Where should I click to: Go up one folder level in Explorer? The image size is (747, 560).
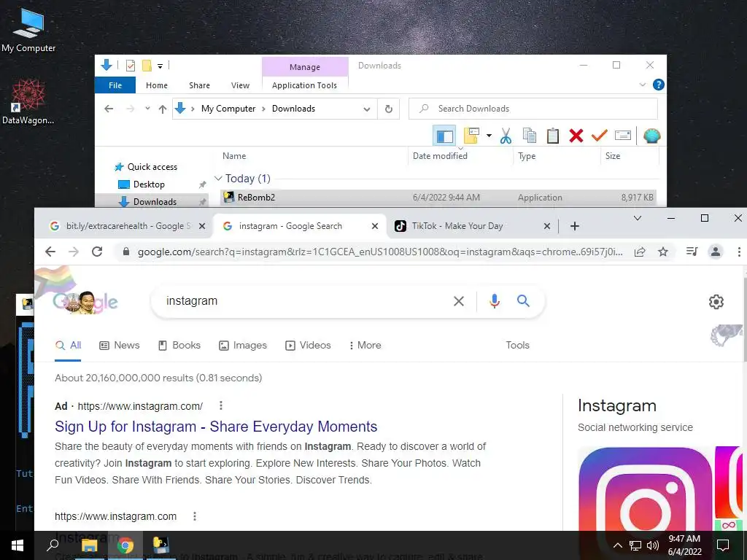(163, 109)
